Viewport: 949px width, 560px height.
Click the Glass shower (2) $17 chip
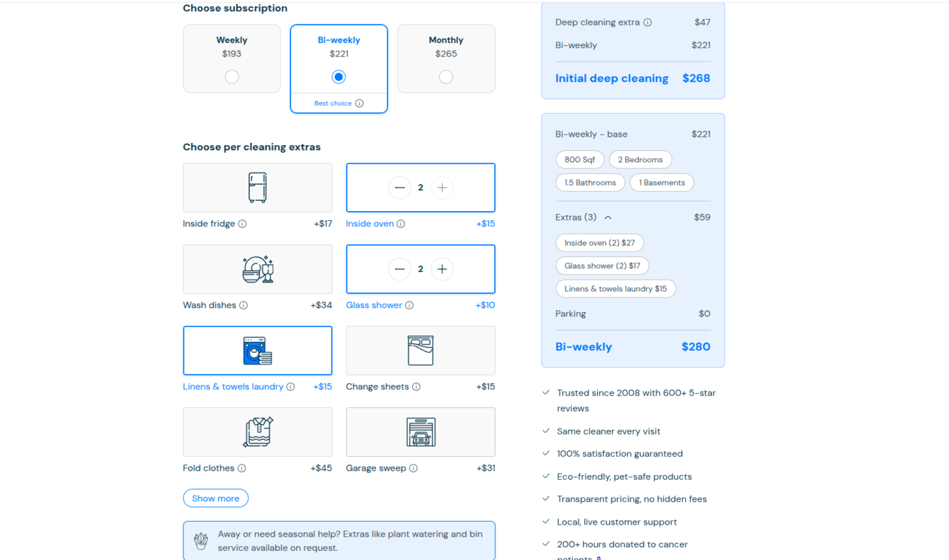point(603,266)
